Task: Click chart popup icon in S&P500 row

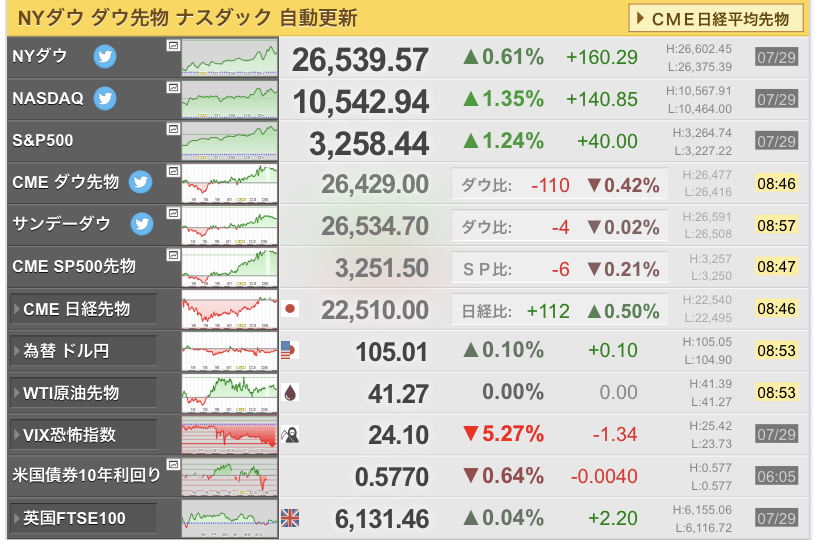Action: click(173, 129)
